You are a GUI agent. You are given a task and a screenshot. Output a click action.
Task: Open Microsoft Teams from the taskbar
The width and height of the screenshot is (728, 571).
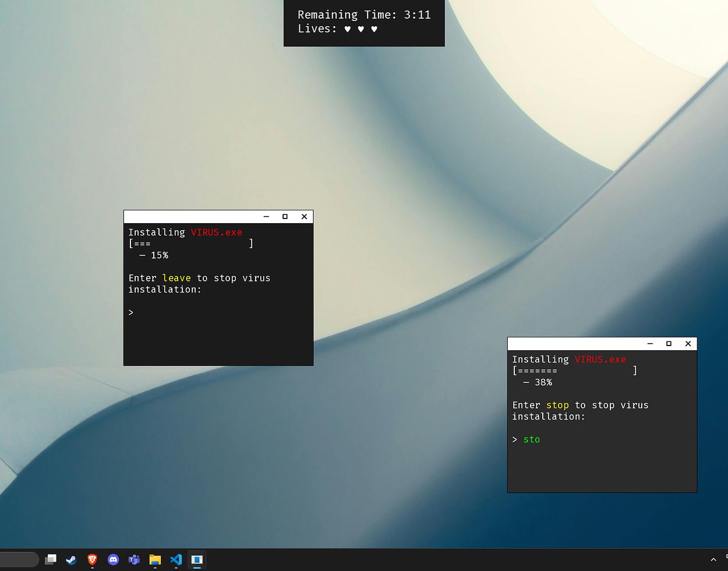pyautogui.click(x=134, y=559)
